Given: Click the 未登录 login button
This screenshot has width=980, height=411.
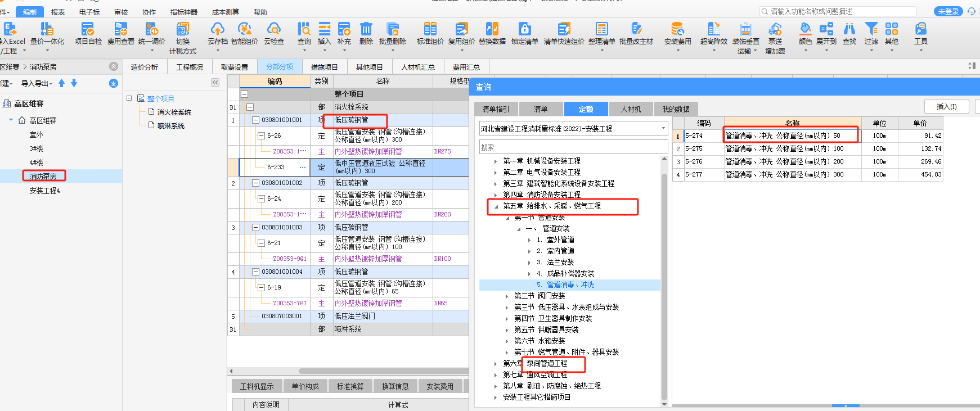Looking at the screenshot, I should click(x=948, y=11).
